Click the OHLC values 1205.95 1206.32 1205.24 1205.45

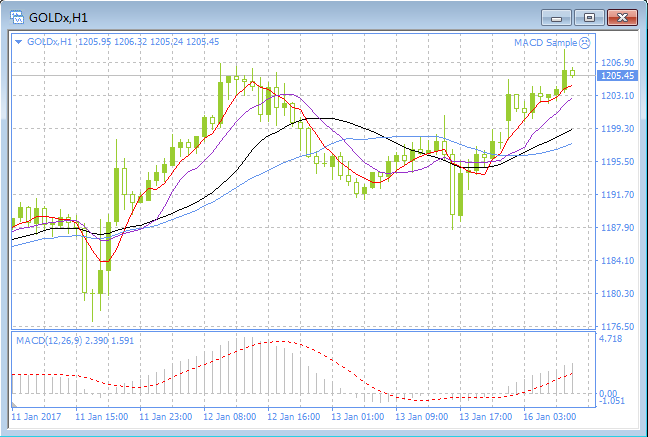149,42
